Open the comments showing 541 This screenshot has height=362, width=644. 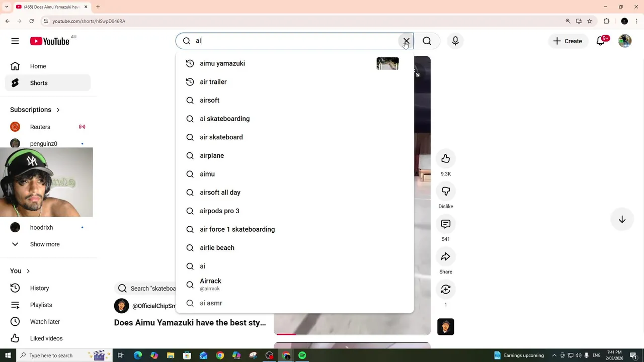446,224
